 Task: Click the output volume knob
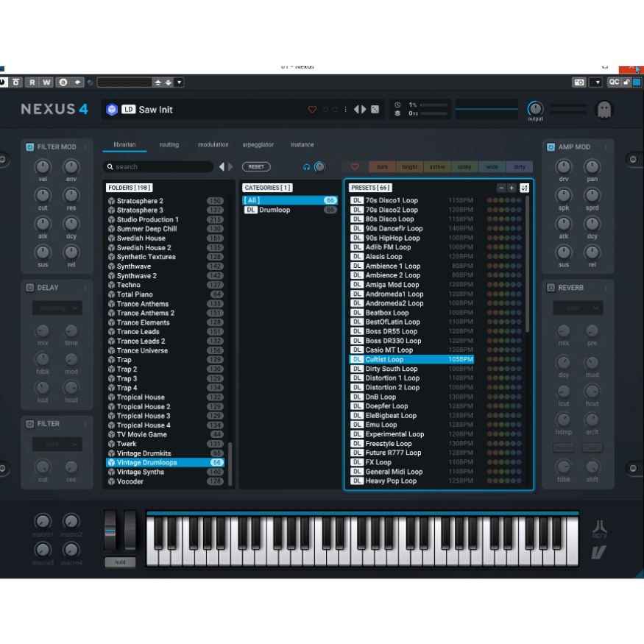click(x=535, y=108)
